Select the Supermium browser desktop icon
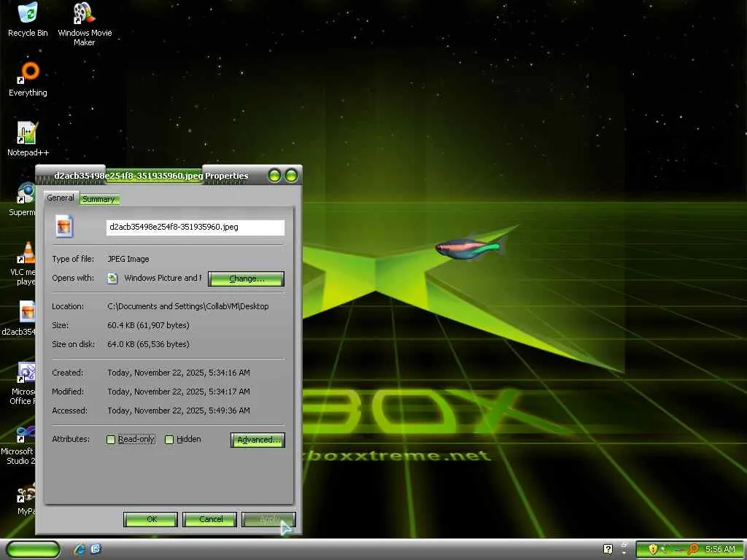Image resolution: width=747 pixels, height=560 pixels. [26, 192]
